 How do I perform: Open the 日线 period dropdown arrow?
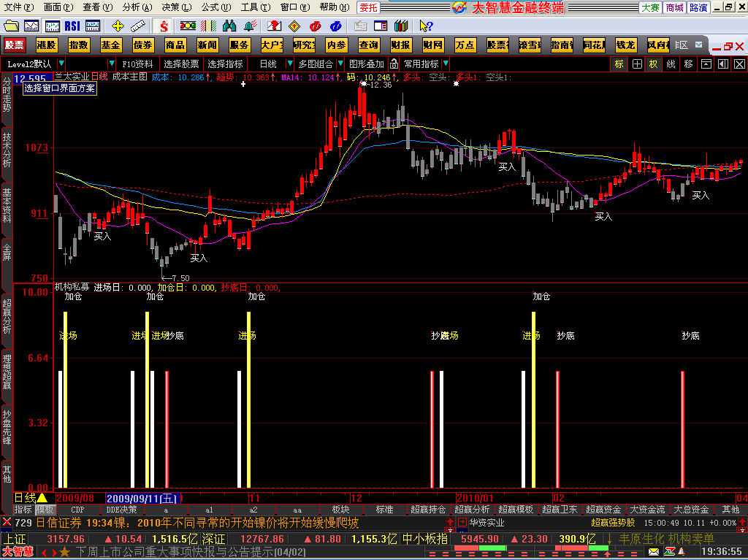[x=289, y=64]
